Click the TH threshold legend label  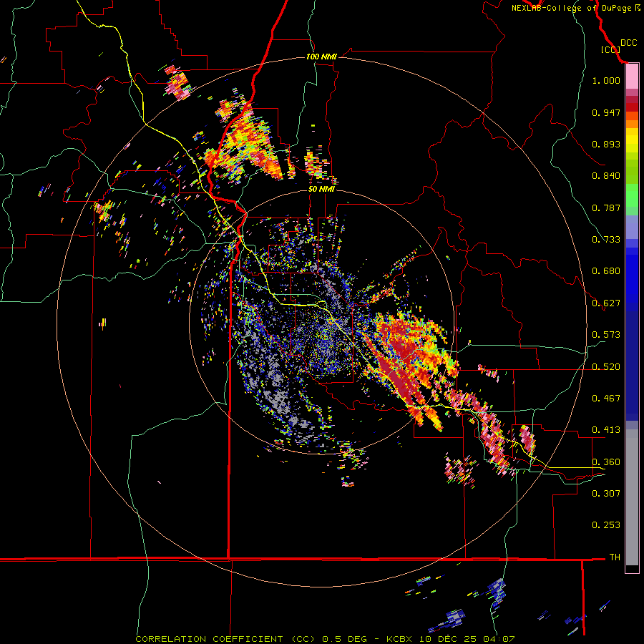tap(615, 557)
